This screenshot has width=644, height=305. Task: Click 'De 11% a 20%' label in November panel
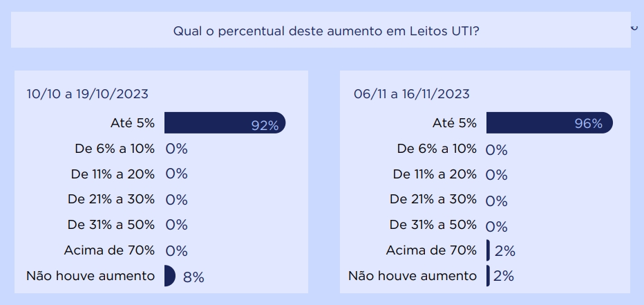click(435, 174)
